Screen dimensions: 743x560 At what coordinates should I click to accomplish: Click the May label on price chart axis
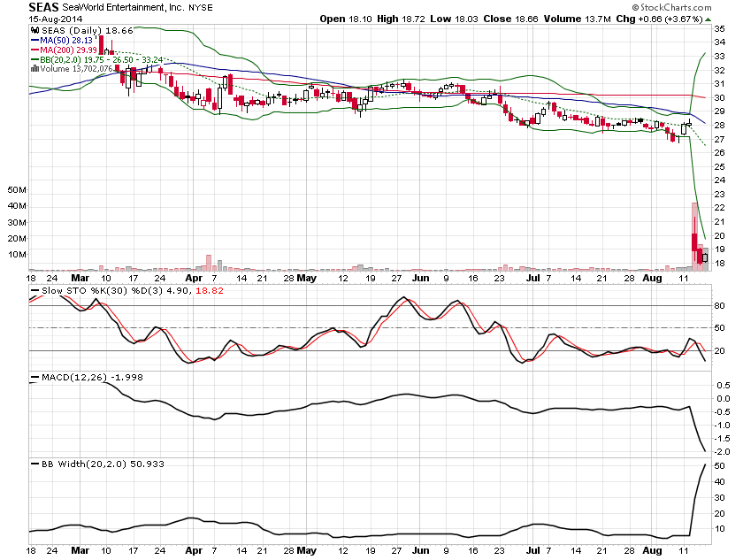pos(307,278)
